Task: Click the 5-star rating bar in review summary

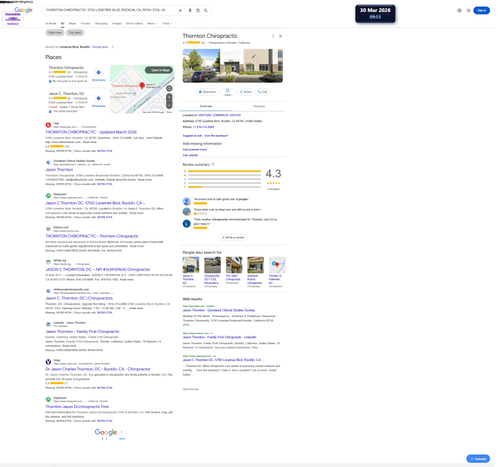Action: point(224,171)
